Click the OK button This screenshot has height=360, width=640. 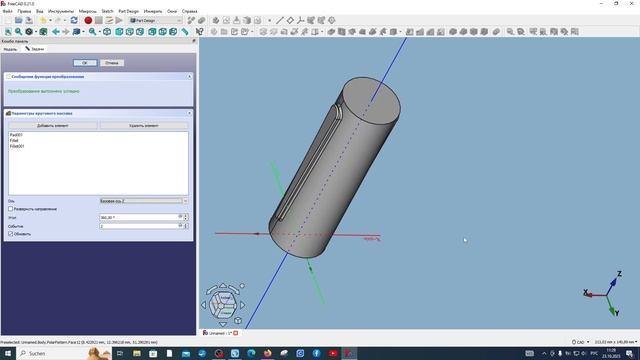85,63
